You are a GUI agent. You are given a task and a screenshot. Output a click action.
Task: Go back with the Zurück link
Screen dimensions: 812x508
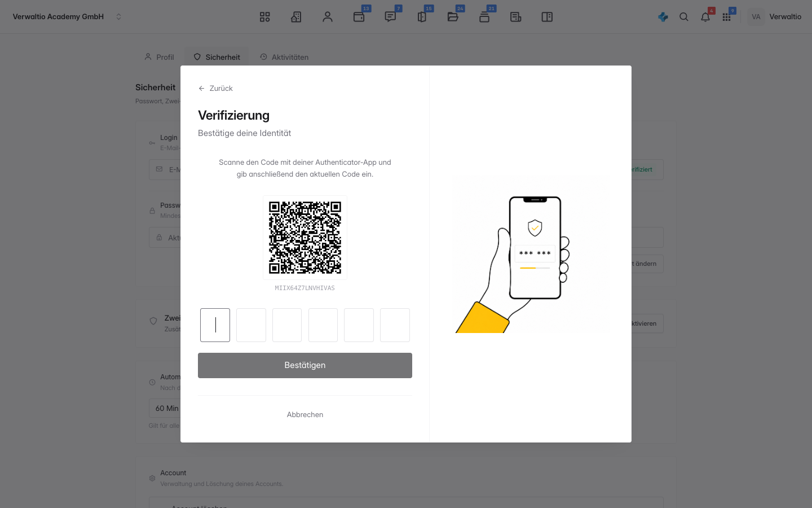pyautogui.click(x=215, y=89)
